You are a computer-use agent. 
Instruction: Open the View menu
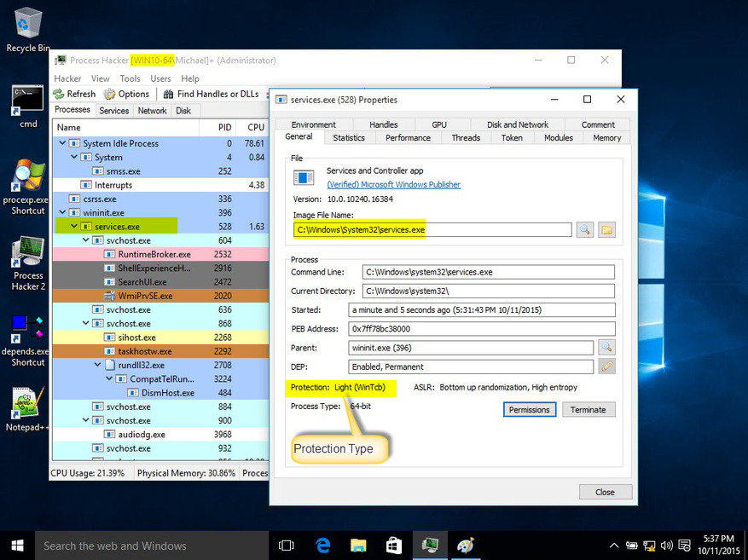(100, 78)
